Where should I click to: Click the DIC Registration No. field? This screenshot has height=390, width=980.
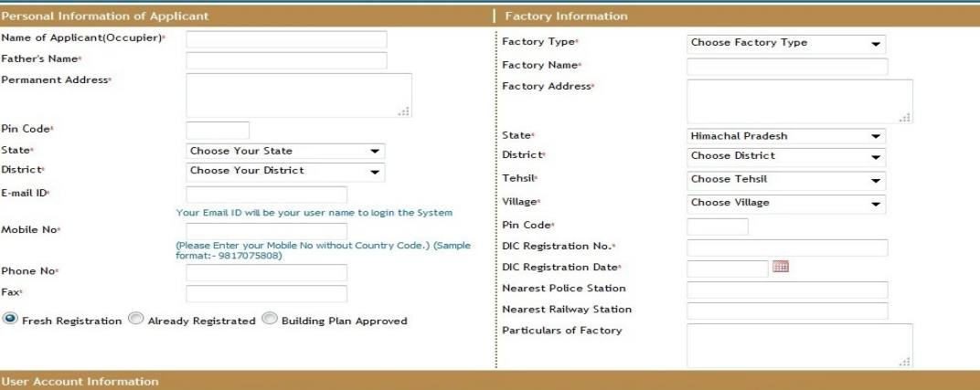pos(786,248)
